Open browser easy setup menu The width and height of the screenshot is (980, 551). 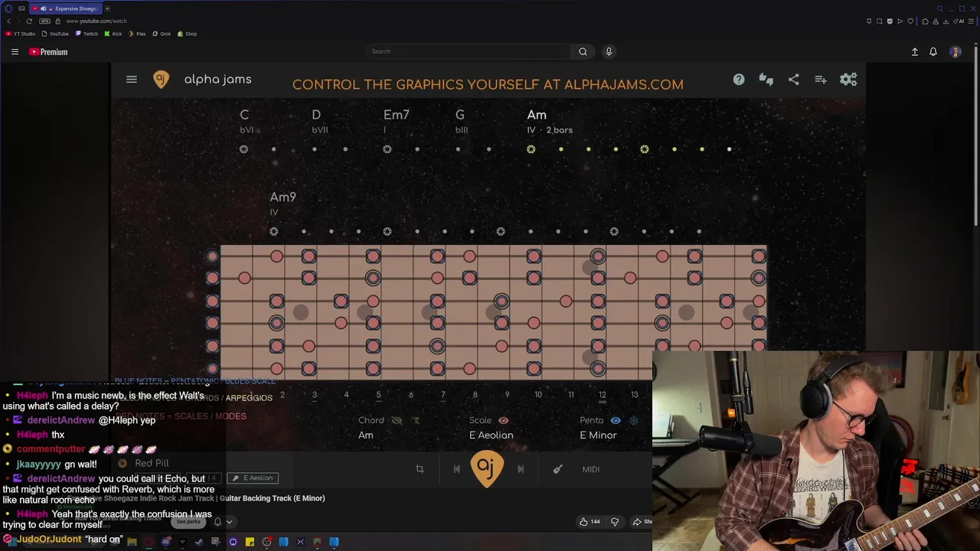tap(971, 21)
